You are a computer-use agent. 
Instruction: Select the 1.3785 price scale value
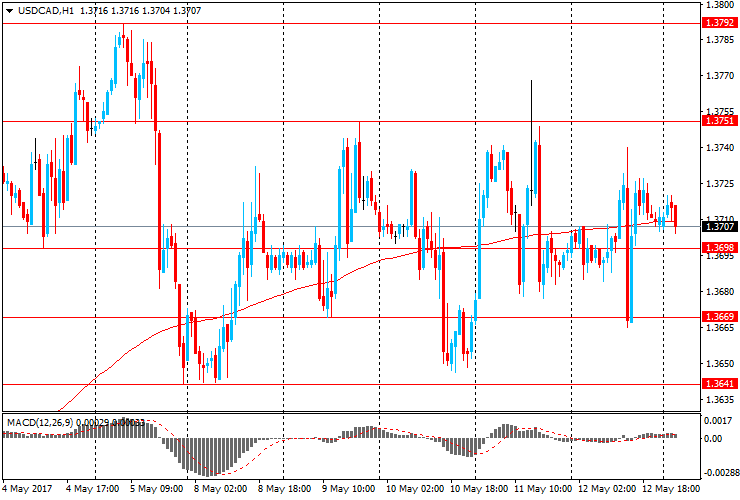click(x=720, y=40)
